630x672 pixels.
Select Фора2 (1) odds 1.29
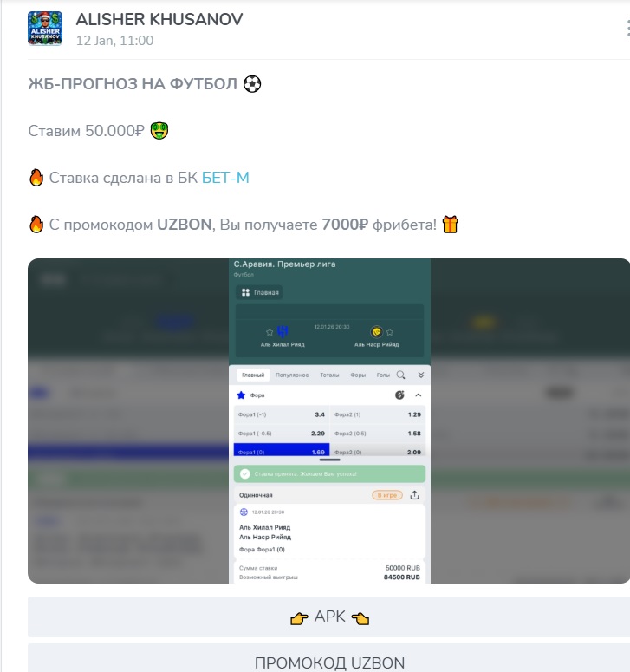(378, 414)
